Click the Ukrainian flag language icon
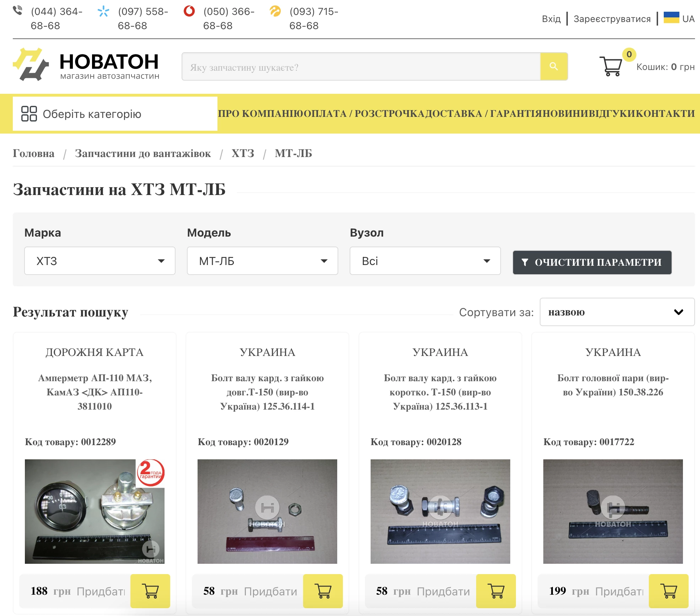The height and width of the screenshot is (616, 700). [671, 18]
